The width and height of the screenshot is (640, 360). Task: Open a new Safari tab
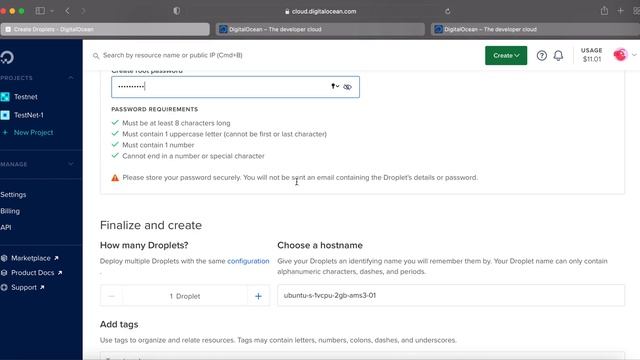(620, 11)
